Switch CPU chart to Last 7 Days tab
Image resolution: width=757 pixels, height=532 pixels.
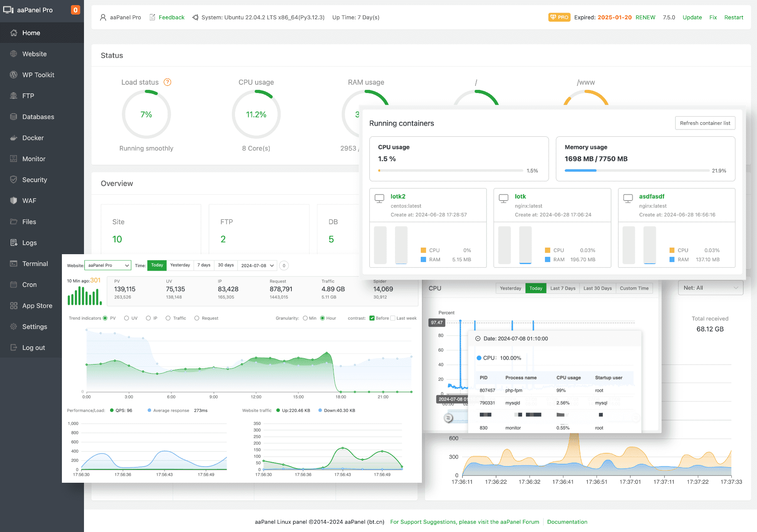coord(563,288)
